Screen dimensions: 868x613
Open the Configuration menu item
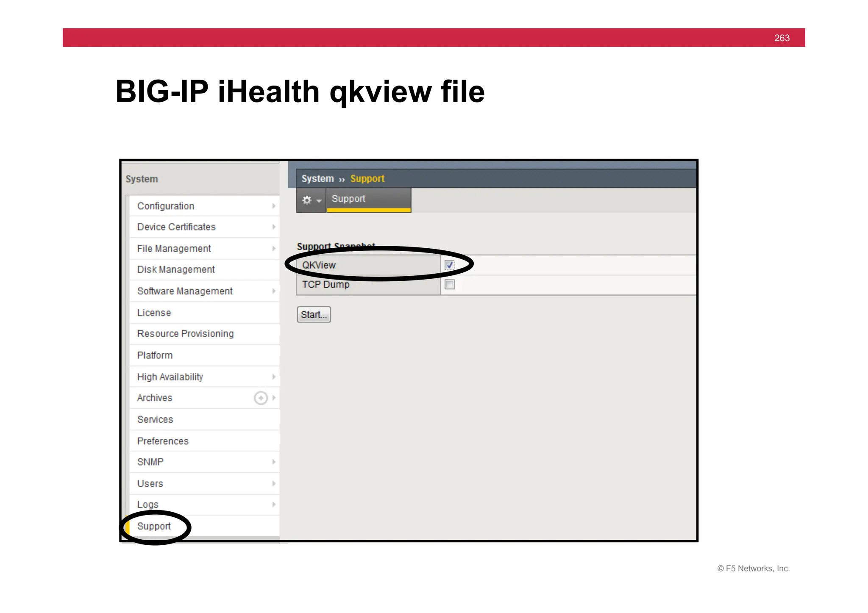click(204, 206)
